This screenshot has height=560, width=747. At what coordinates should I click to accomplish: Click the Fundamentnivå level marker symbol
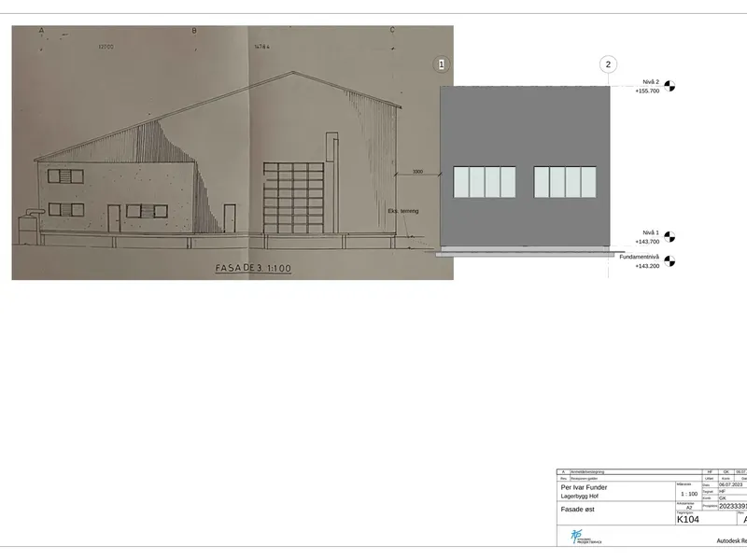click(669, 261)
